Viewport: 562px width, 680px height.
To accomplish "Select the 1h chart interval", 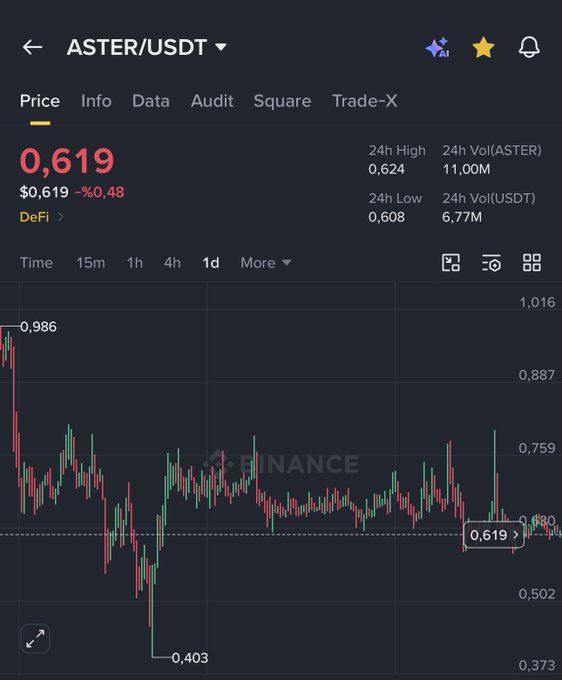I will [x=135, y=263].
